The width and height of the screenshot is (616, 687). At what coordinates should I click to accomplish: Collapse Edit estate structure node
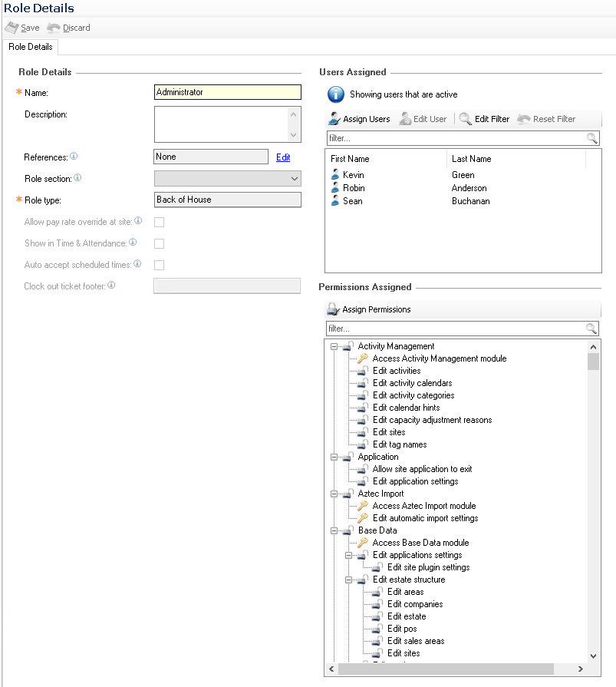point(348,580)
